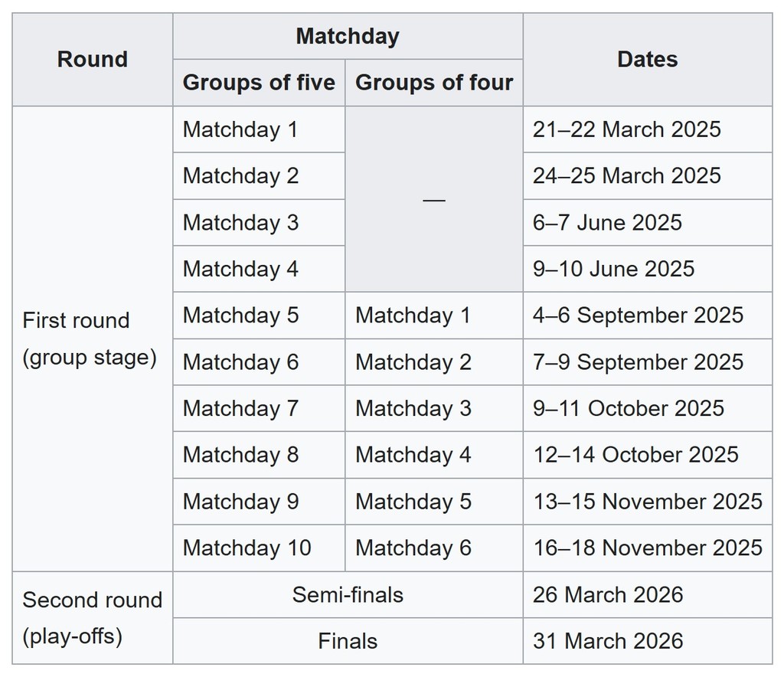
Task: Click the 31 March 2026 date
Action: coord(608,641)
